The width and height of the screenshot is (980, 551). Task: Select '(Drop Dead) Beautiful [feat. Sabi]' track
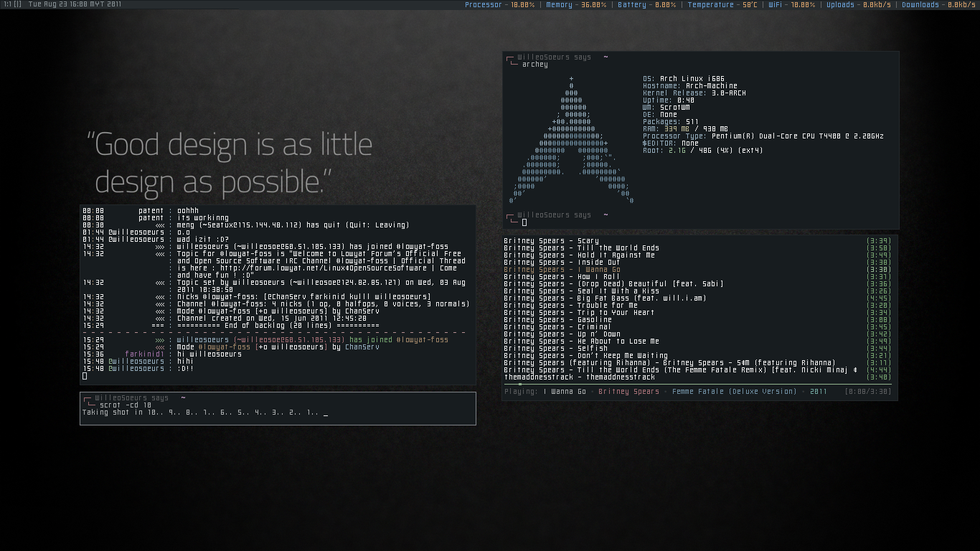pyautogui.click(x=697, y=284)
